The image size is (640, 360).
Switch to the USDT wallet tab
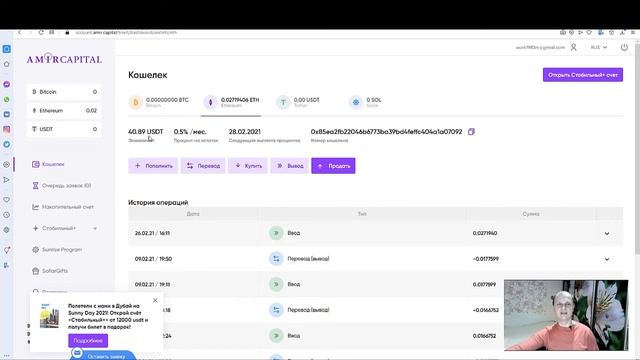[298, 102]
